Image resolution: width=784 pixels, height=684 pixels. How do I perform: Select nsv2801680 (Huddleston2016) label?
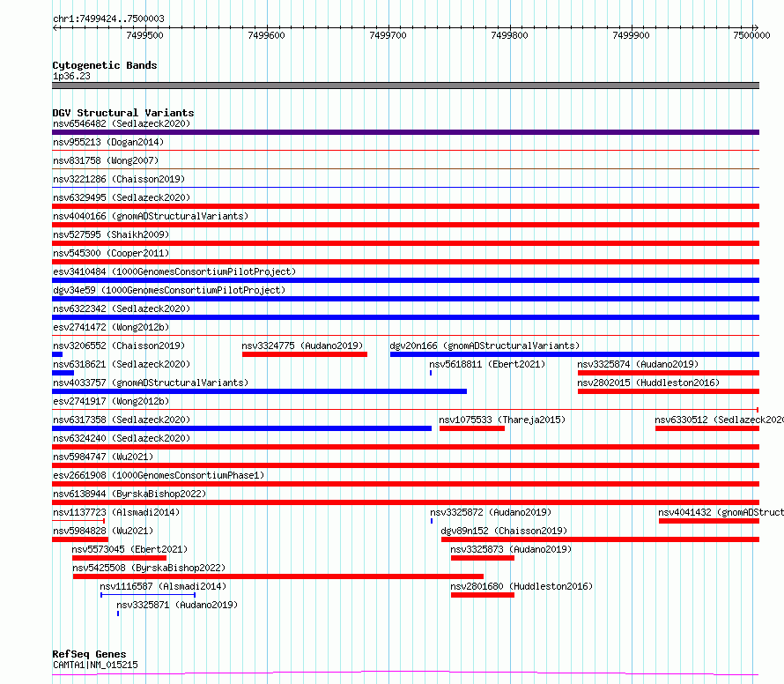(x=521, y=586)
